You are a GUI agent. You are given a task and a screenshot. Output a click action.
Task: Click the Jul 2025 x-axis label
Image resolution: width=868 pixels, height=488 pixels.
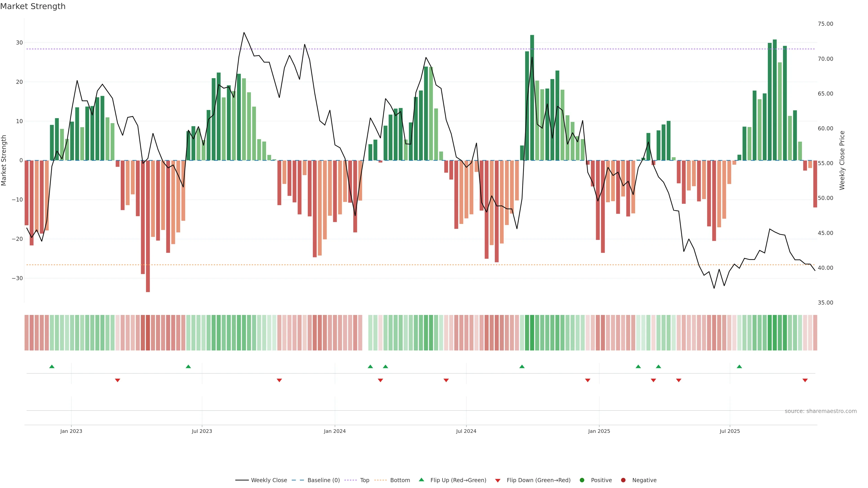tap(729, 431)
